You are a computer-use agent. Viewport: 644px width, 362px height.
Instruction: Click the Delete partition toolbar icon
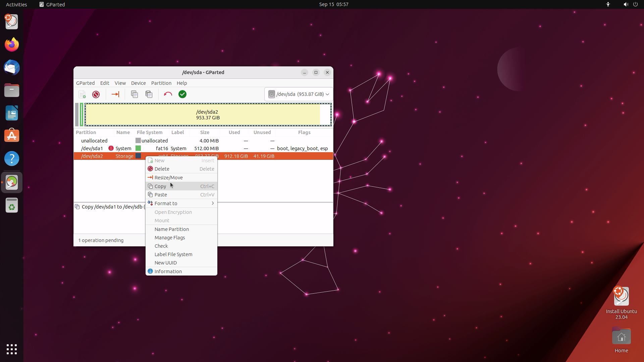pos(96,94)
